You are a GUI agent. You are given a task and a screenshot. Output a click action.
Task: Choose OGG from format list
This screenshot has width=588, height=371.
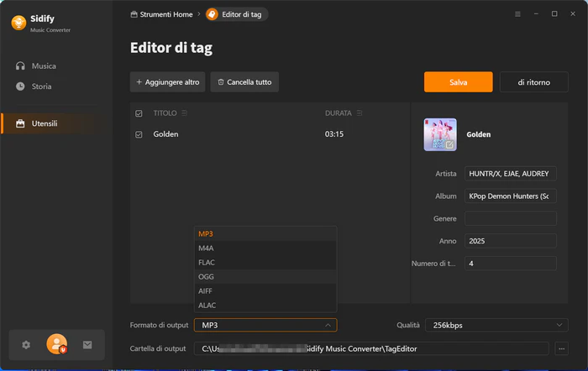pyautogui.click(x=265, y=276)
